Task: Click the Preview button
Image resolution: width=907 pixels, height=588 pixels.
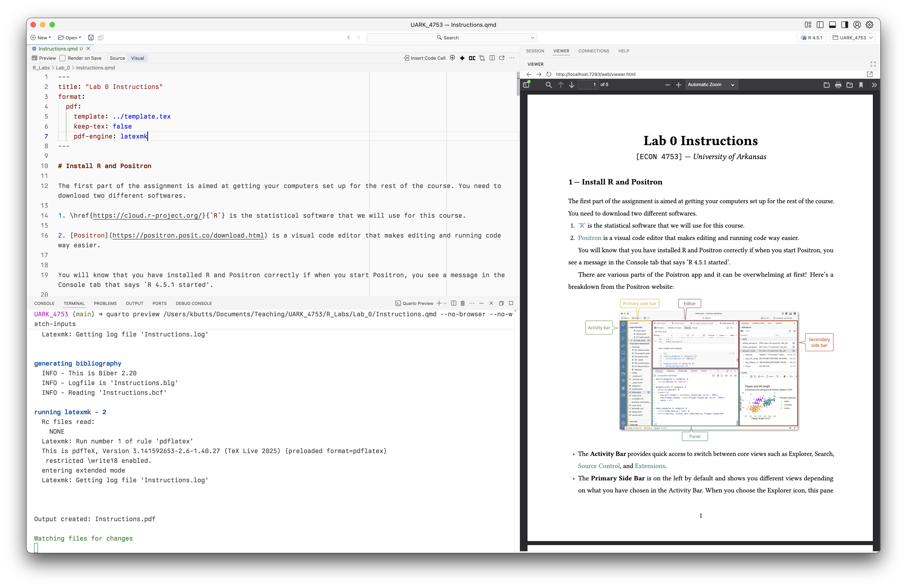Action: click(44, 58)
